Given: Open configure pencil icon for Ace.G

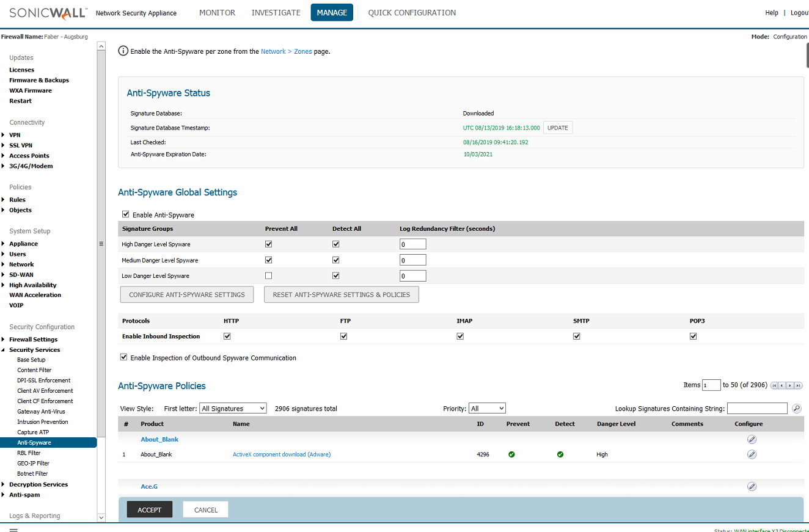Looking at the screenshot, I should [752, 486].
